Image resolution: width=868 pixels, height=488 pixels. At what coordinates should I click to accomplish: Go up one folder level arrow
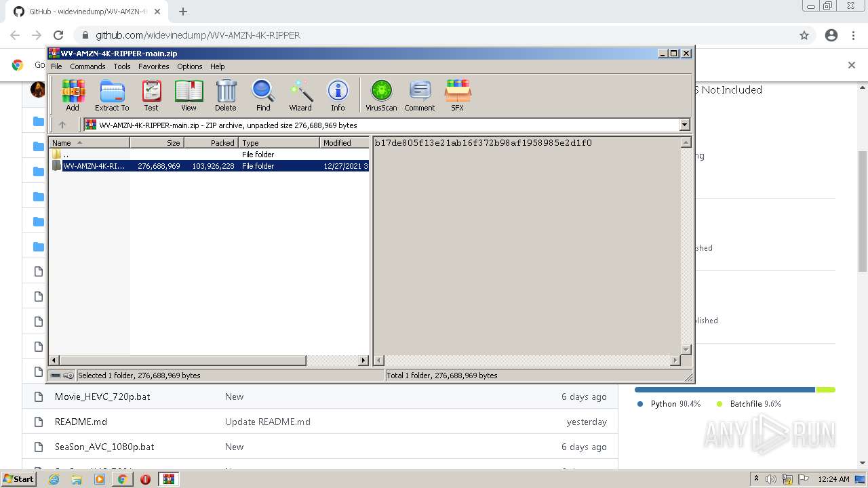coord(62,125)
